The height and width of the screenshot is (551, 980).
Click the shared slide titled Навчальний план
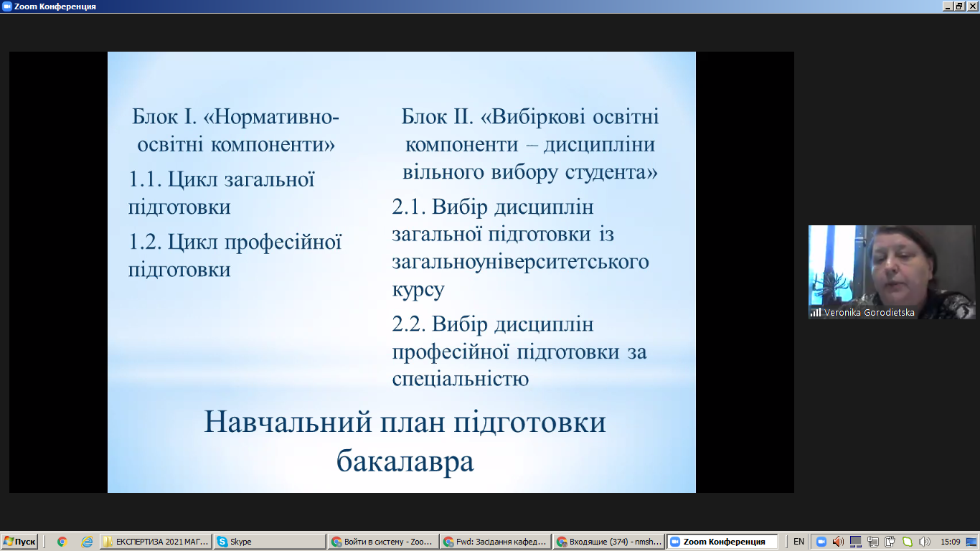[401, 272]
